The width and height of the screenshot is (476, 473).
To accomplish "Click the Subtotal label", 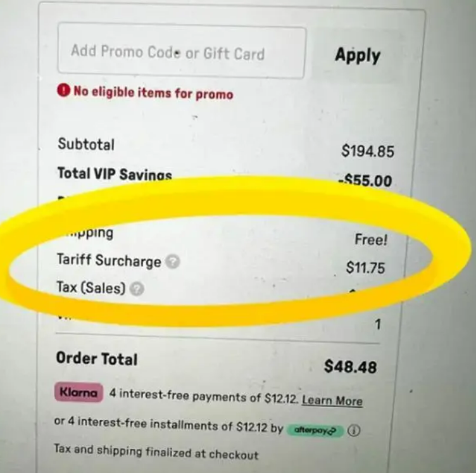I will [86, 144].
